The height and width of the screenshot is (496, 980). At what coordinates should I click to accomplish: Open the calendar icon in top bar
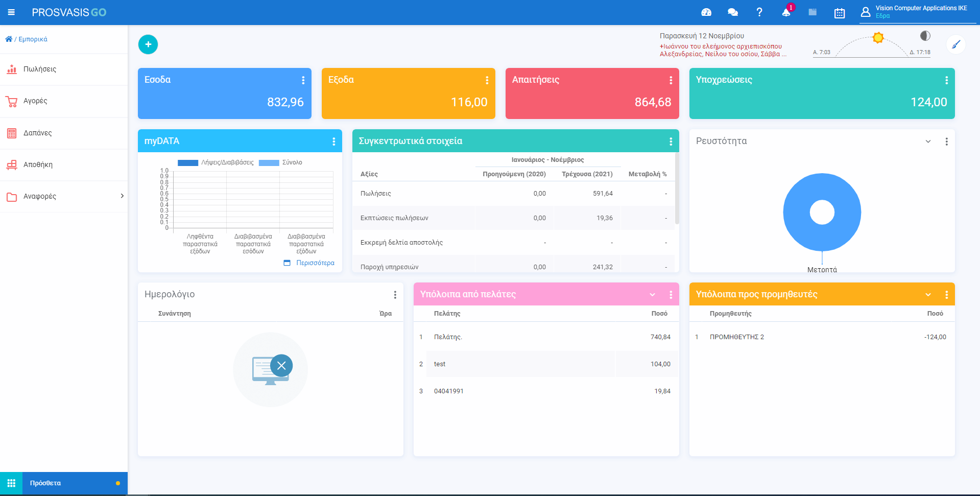click(x=840, y=13)
